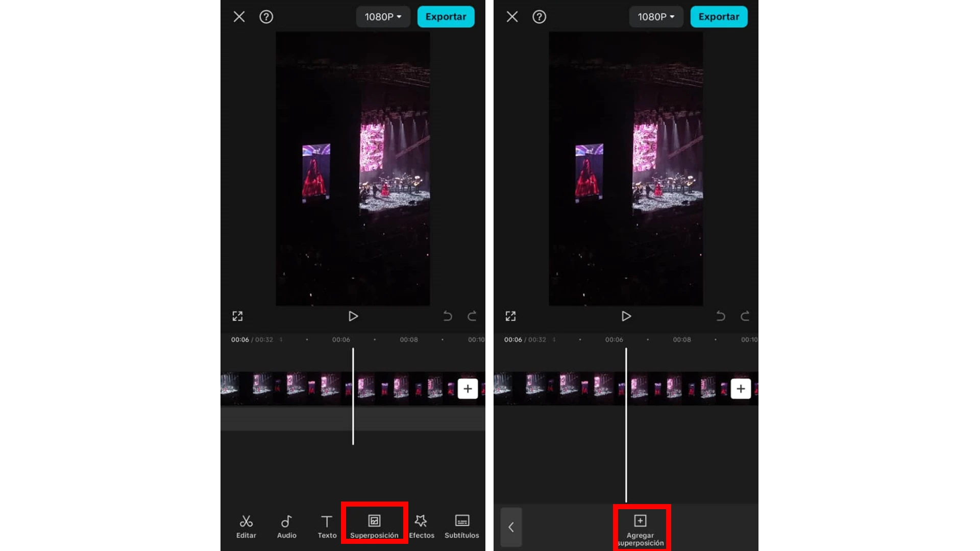The width and height of the screenshot is (980, 551).
Task: Click the help question mark in left panel
Action: coord(266,17)
